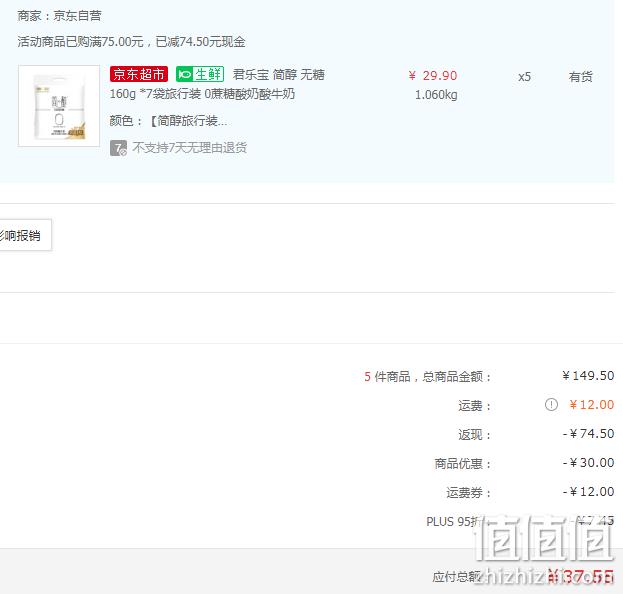
Task: Click 颜色 option 简醇旅行装
Action: tap(187, 121)
